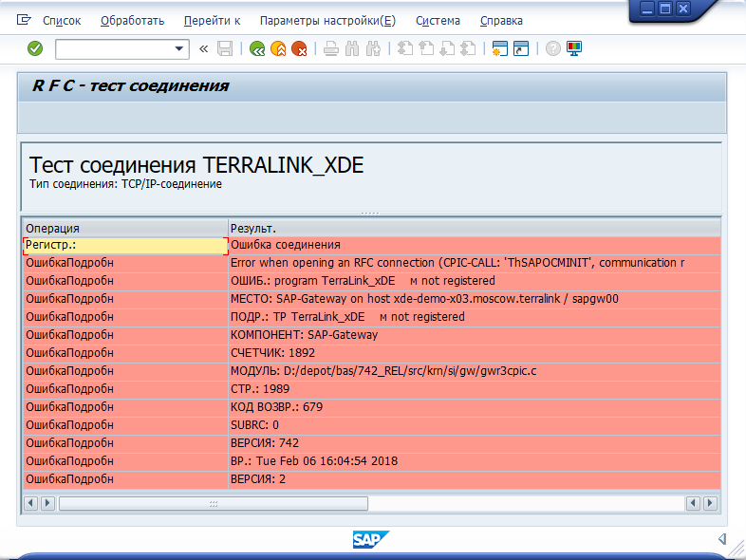Click the green Back arrow icon
Image resolution: width=746 pixels, height=560 pixels.
[257, 48]
